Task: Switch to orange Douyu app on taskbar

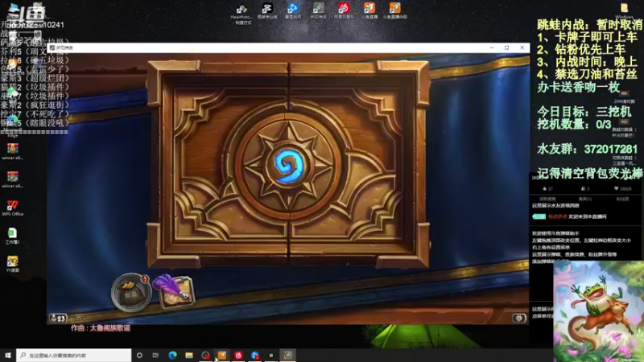Action: coord(222,355)
